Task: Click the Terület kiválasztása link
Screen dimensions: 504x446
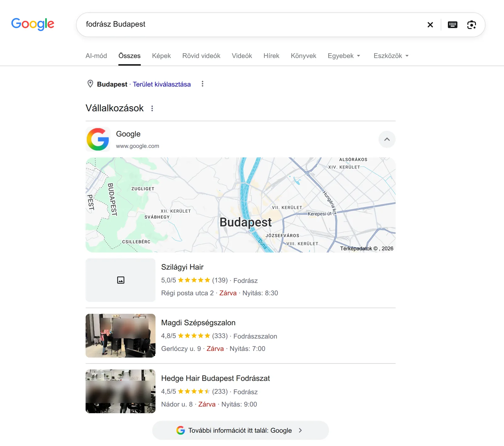Action: (x=162, y=84)
